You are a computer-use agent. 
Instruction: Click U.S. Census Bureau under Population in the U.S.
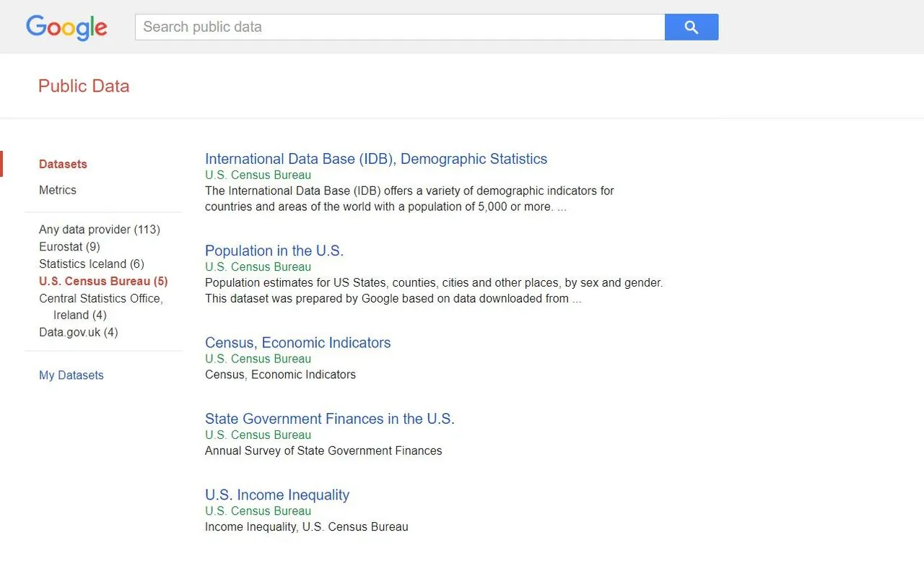point(258,267)
